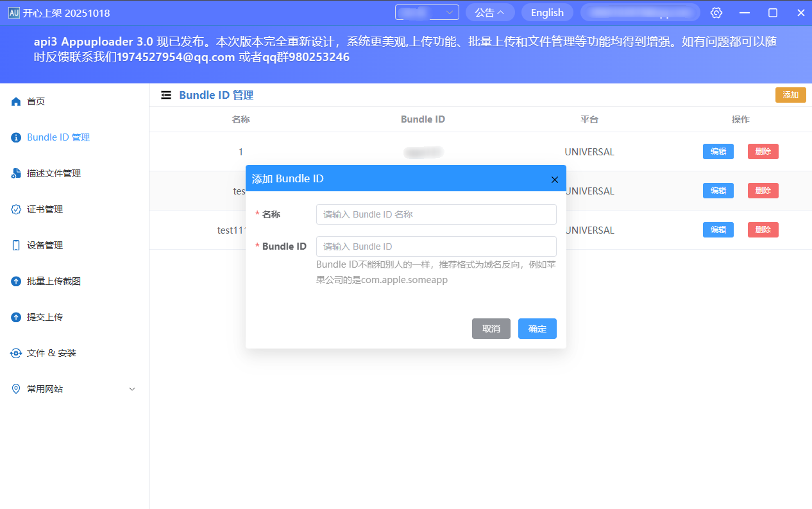This screenshot has height=509, width=812.
Task: Click the 提交上传 upload icon
Action: coord(16,317)
